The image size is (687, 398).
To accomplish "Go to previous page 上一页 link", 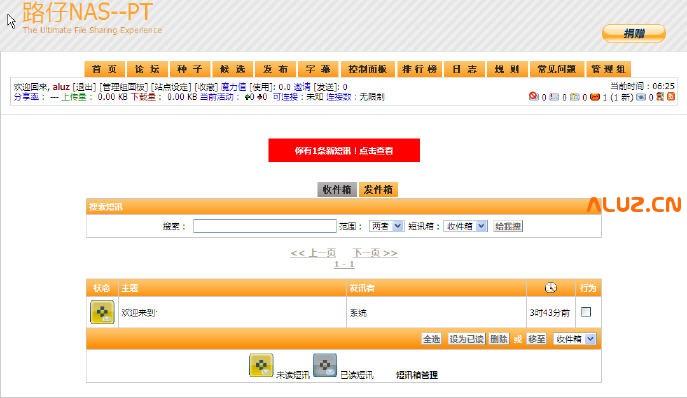I will coord(313,253).
